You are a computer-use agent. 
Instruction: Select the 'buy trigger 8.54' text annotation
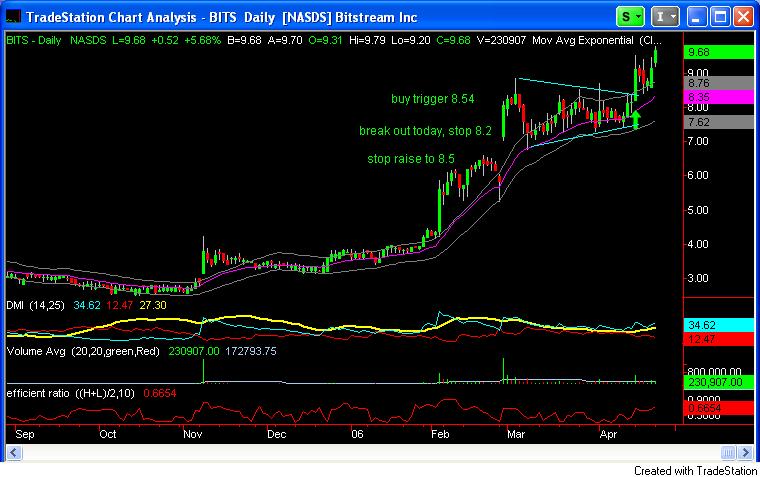click(x=432, y=99)
